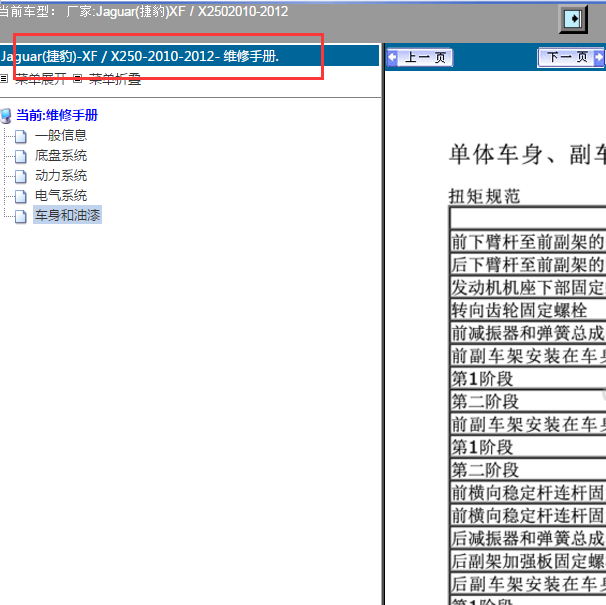Click the 前下臂杆至前副架的 table row

click(x=528, y=242)
